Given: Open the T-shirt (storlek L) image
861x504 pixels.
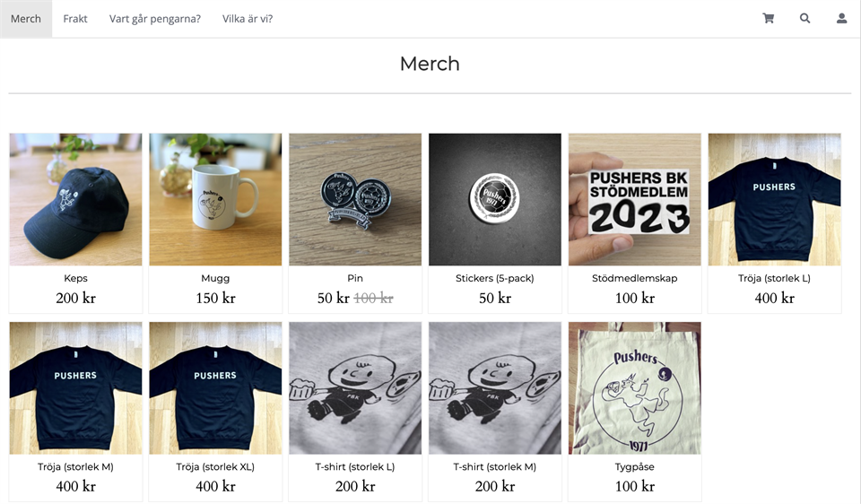Looking at the screenshot, I should coord(355,387).
